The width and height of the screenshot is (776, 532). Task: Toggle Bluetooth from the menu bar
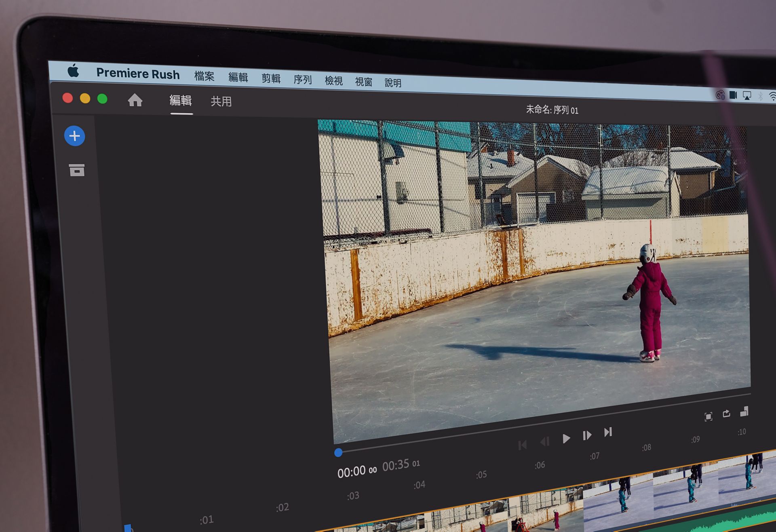(x=760, y=95)
